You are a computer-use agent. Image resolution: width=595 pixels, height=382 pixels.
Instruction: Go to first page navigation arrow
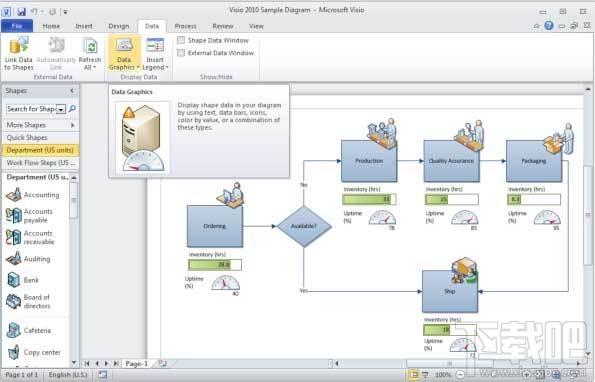[x=87, y=363]
